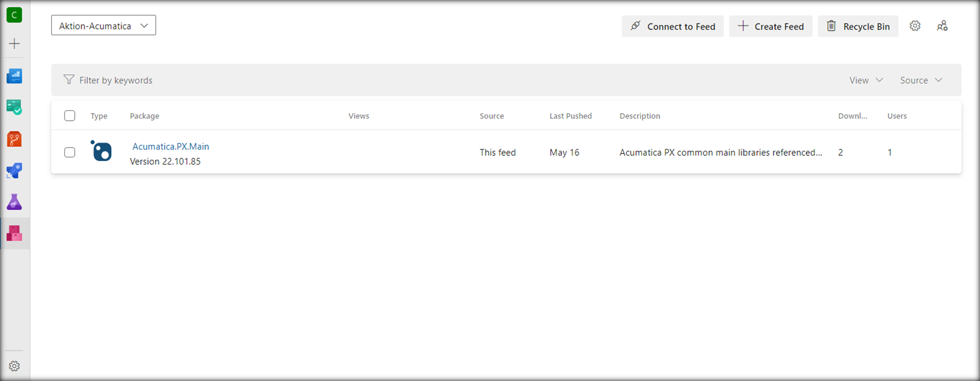980x381 pixels.
Task: Open the green checkmark Boards work items icon
Action: [x=14, y=107]
